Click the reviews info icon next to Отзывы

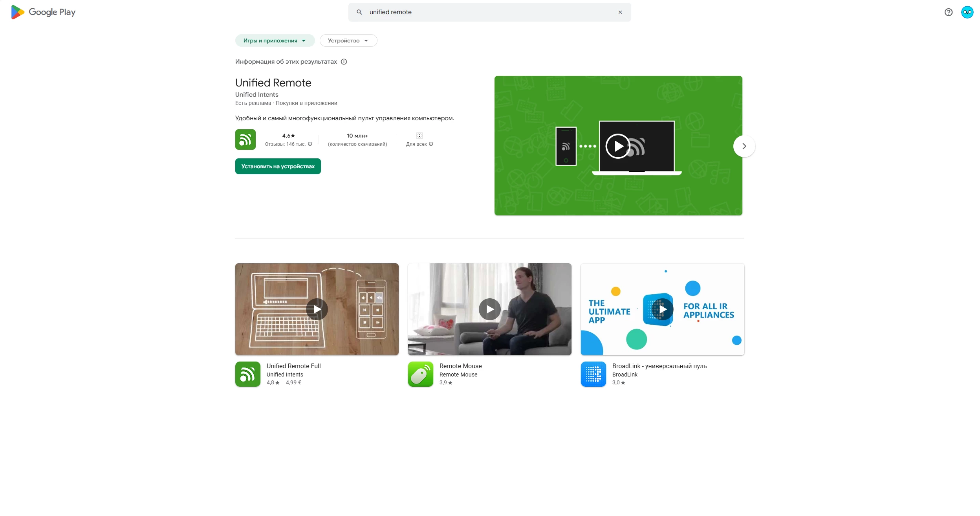pyautogui.click(x=310, y=144)
